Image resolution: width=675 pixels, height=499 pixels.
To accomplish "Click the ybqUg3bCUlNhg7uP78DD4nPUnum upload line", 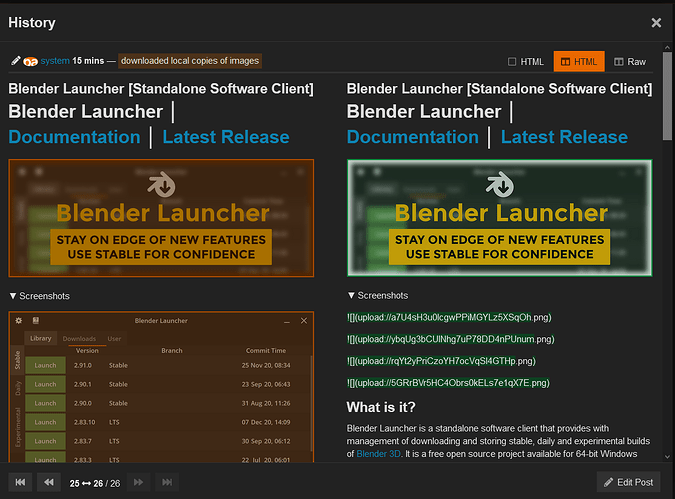I will 451,339.
